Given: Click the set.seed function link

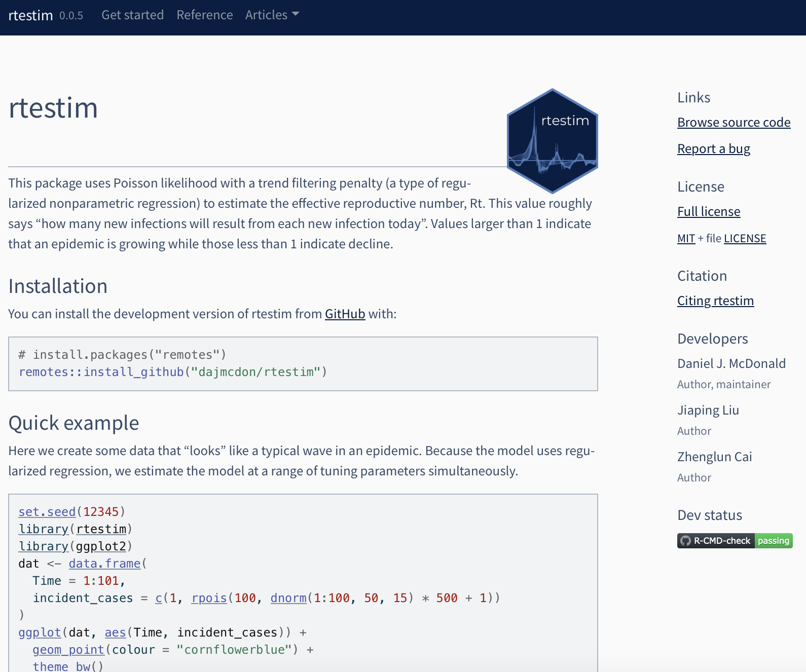Looking at the screenshot, I should pyautogui.click(x=47, y=512).
